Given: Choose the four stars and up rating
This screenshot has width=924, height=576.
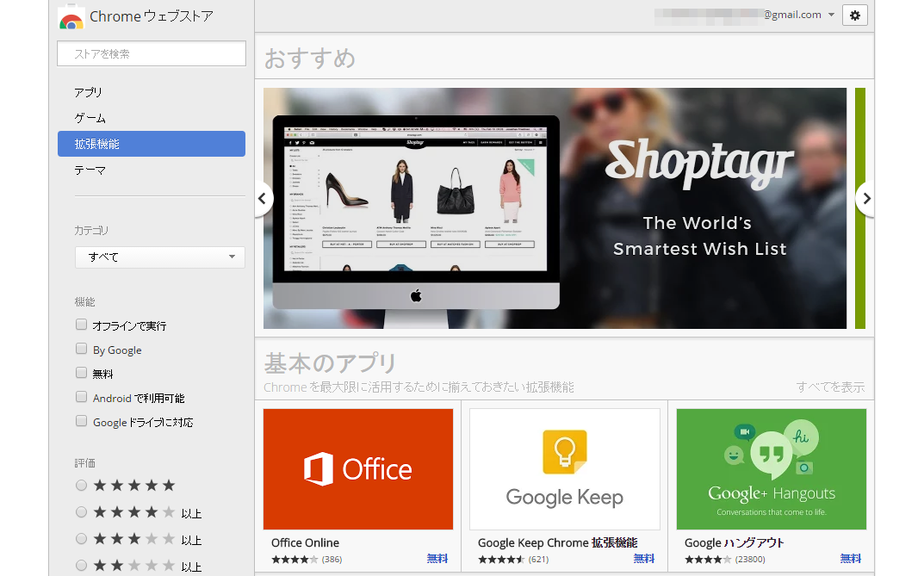Looking at the screenshot, I should 82,512.
